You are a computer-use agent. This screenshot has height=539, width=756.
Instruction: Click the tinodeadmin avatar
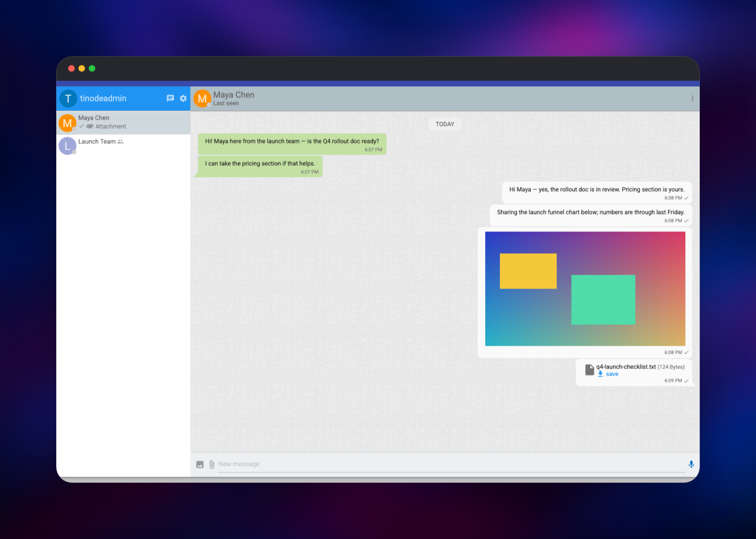pos(68,98)
